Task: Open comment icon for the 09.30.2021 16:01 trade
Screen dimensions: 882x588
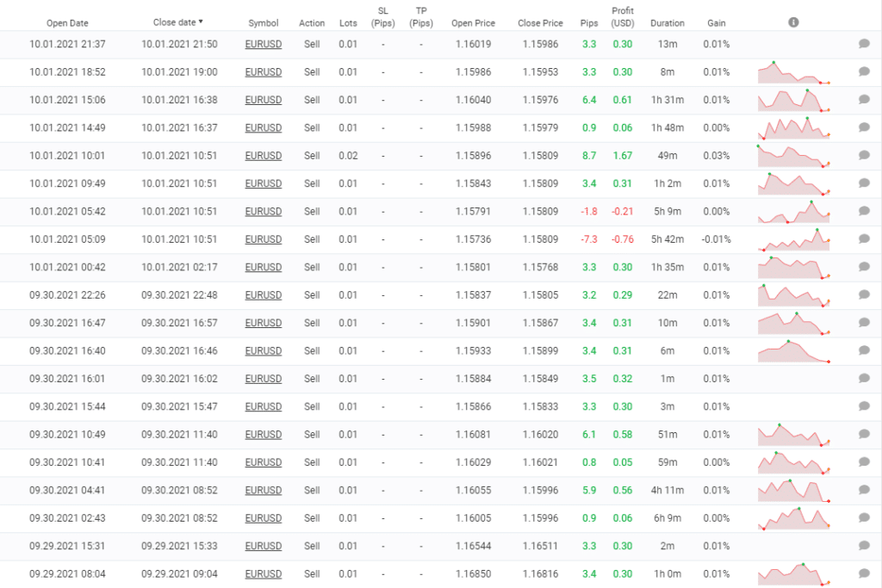Action: click(864, 378)
